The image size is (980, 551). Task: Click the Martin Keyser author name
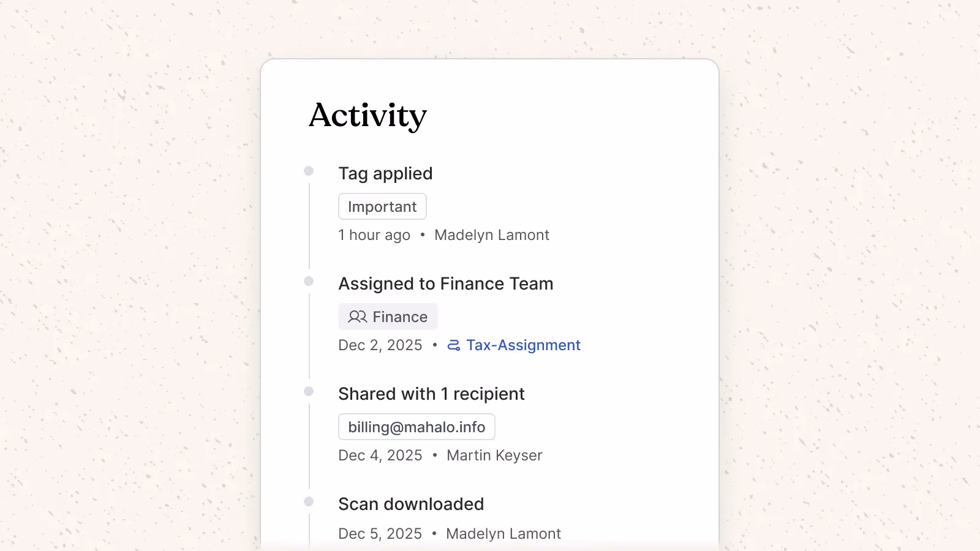[x=494, y=455]
